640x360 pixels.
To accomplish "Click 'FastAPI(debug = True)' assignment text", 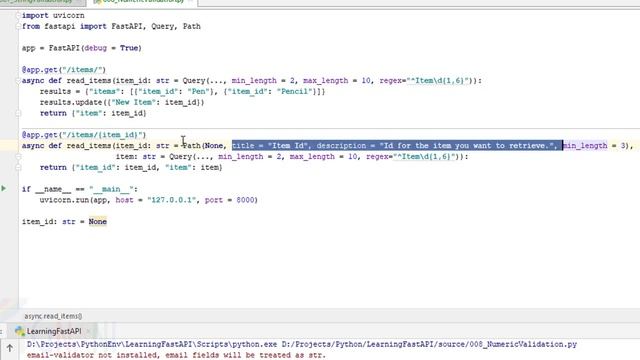I will click(95, 48).
